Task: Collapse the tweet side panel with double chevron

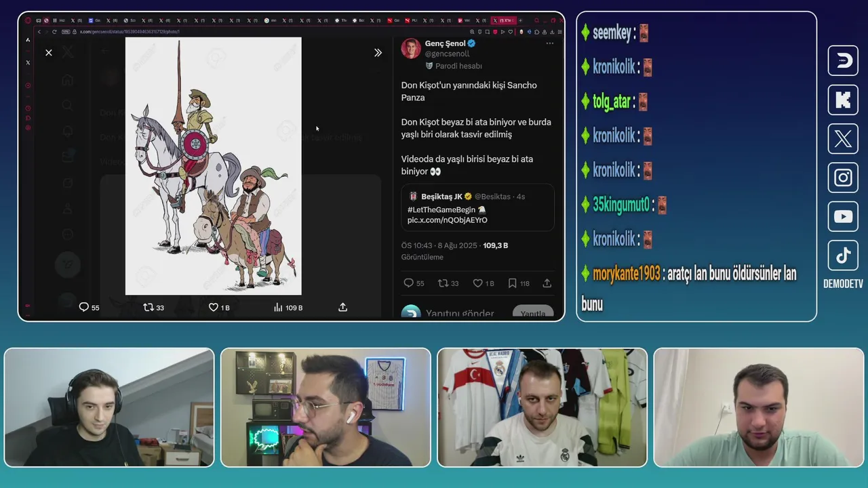Action: pyautogui.click(x=378, y=52)
